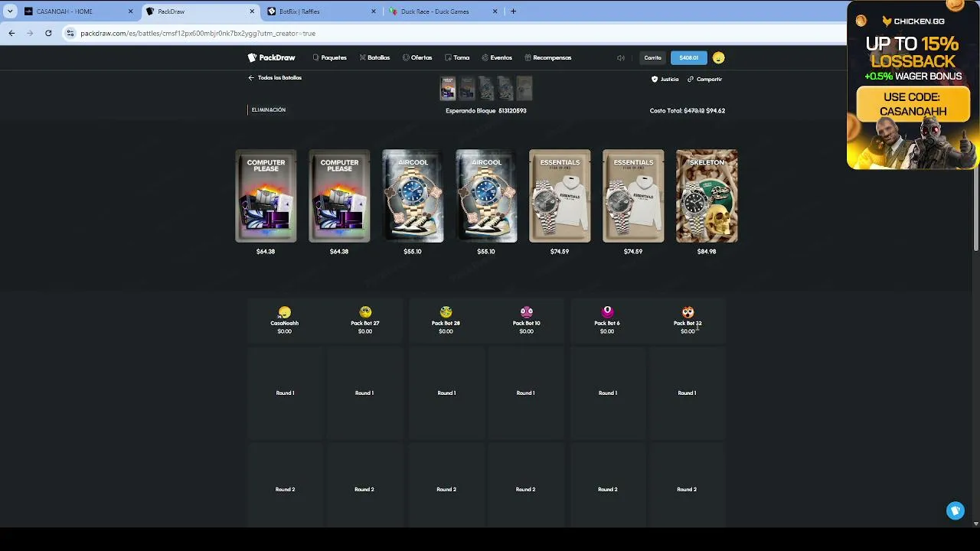This screenshot has height=551, width=980.
Task: Open the Recompensas menu
Action: click(548, 57)
